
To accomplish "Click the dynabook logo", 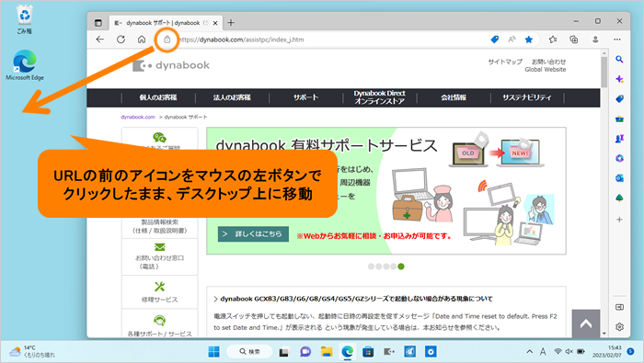I will [171, 65].
